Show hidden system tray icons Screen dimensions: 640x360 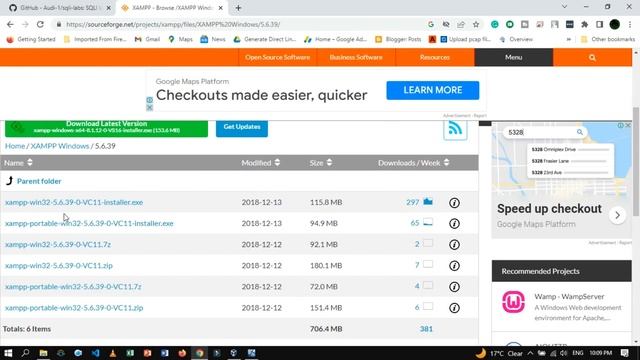pos(530,353)
